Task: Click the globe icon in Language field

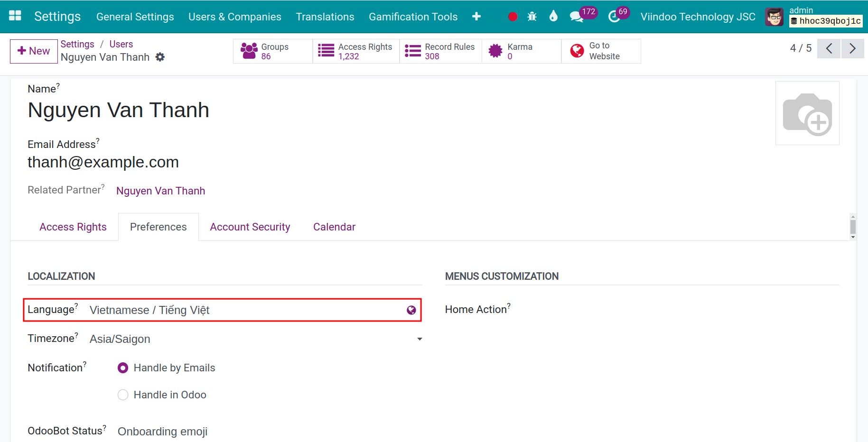Action: [x=411, y=310]
